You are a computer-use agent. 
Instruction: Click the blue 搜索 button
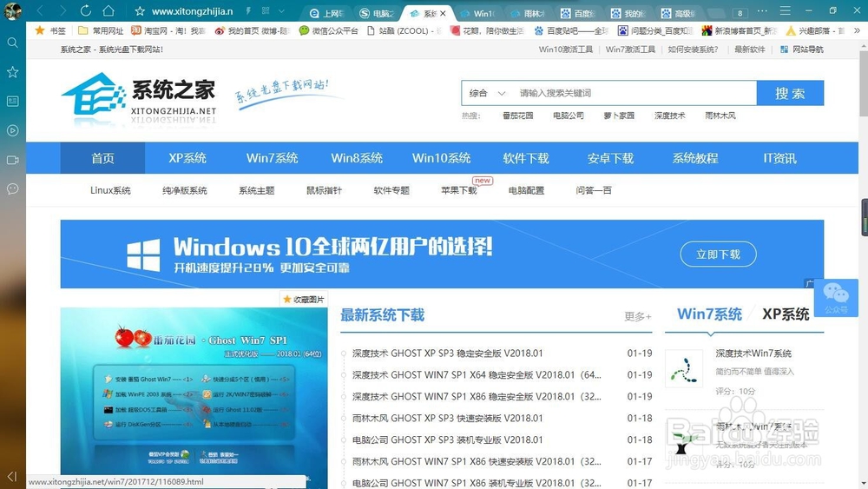click(x=790, y=93)
